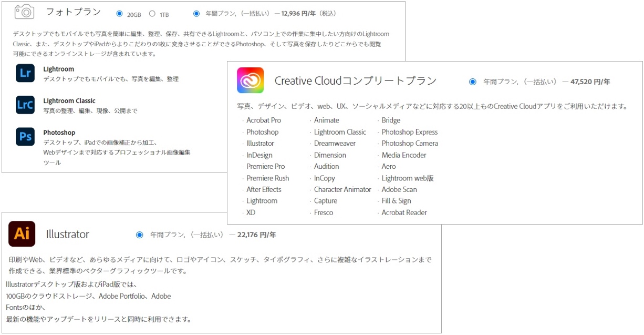Click the Creative Cloud rainbow logo icon
The width and height of the screenshot is (644, 335).
coord(250,80)
